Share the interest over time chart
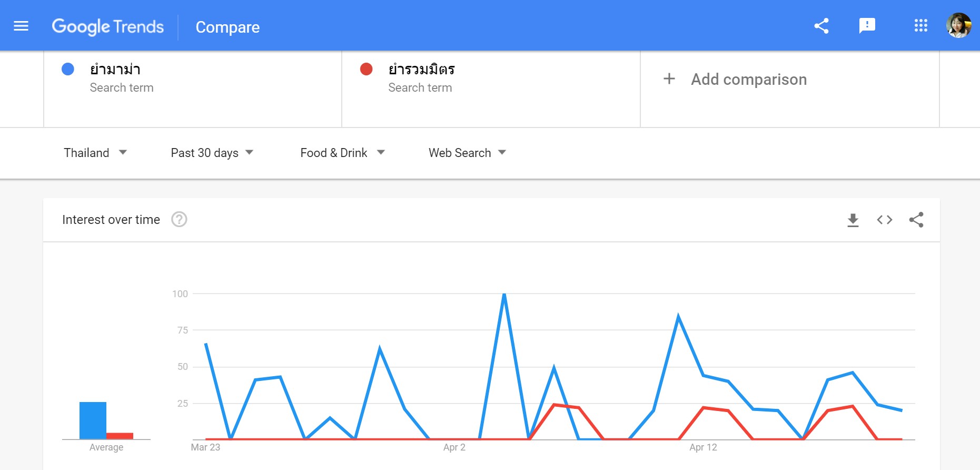Image resolution: width=980 pixels, height=470 pixels. pos(916,220)
